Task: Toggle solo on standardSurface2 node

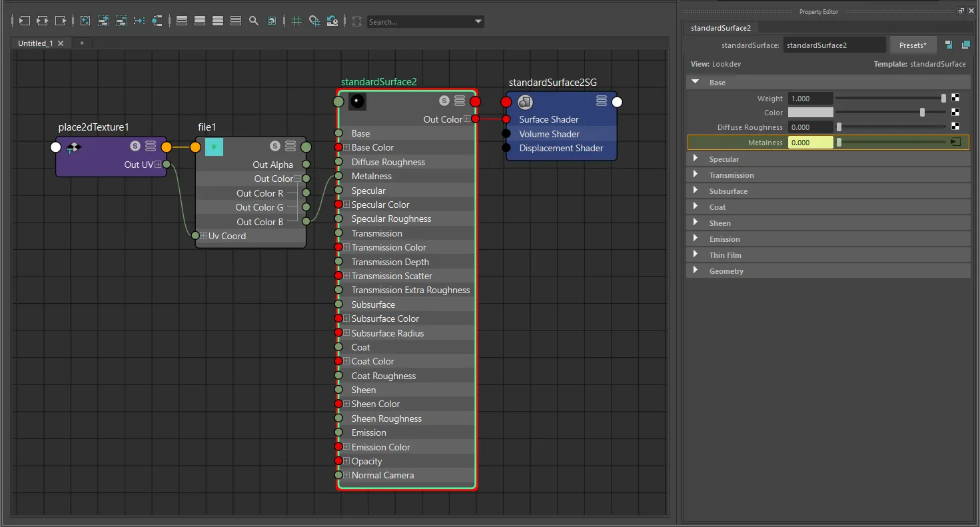Action: coord(444,101)
